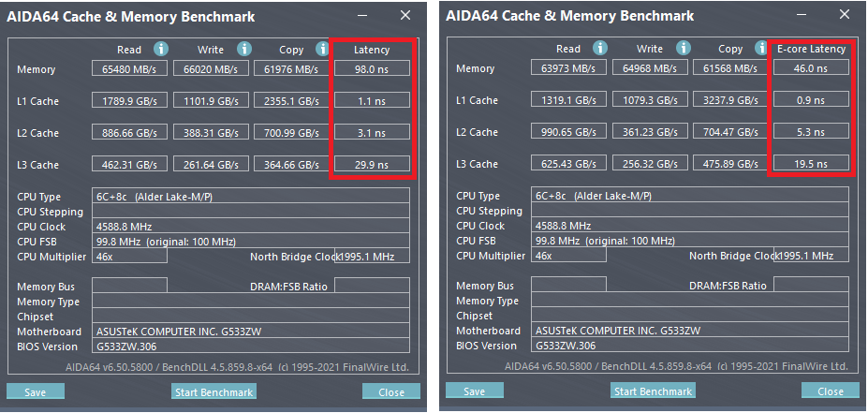This screenshot has width=868, height=413.
Task: Select L3 read value 625.43 GB/s
Action: tap(568, 163)
